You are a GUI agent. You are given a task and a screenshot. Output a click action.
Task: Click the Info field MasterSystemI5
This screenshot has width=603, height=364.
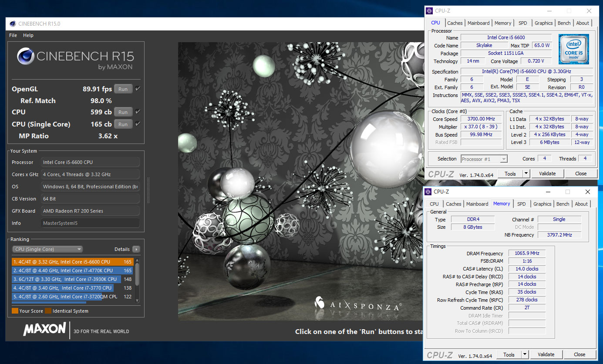click(91, 223)
